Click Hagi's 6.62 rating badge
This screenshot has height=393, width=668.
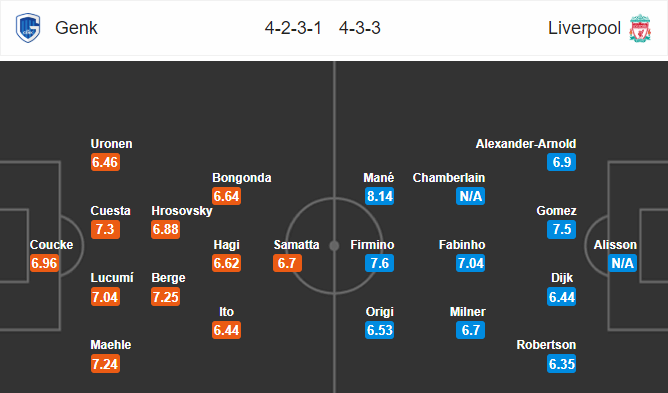pos(227,263)
